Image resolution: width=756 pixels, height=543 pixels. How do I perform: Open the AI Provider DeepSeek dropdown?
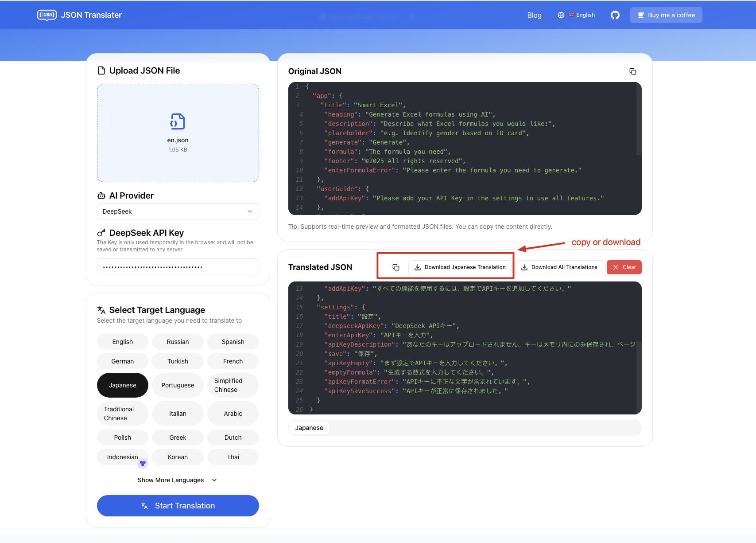point(178,211)
